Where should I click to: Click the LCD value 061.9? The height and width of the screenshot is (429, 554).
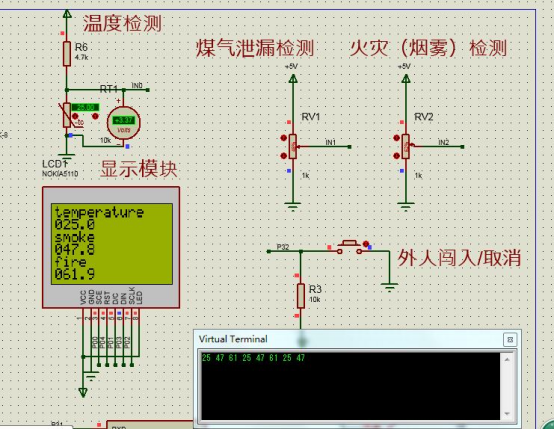coord(75,274)
